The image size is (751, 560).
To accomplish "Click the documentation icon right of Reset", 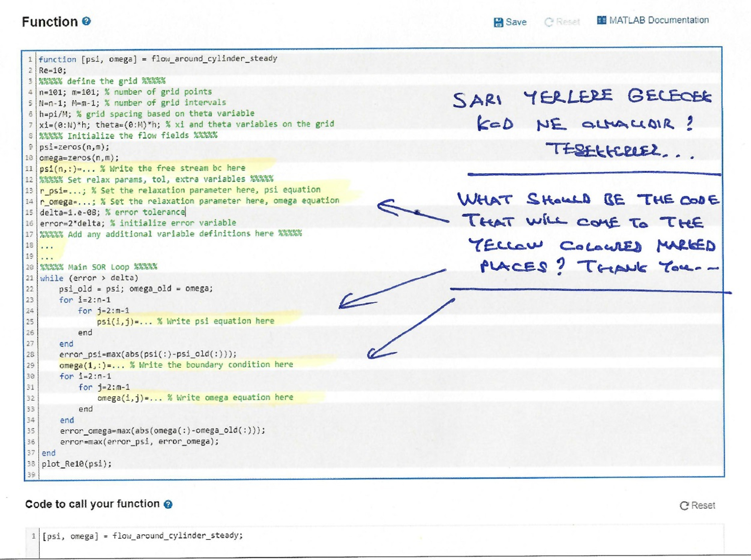I will [x=601, y=20].
